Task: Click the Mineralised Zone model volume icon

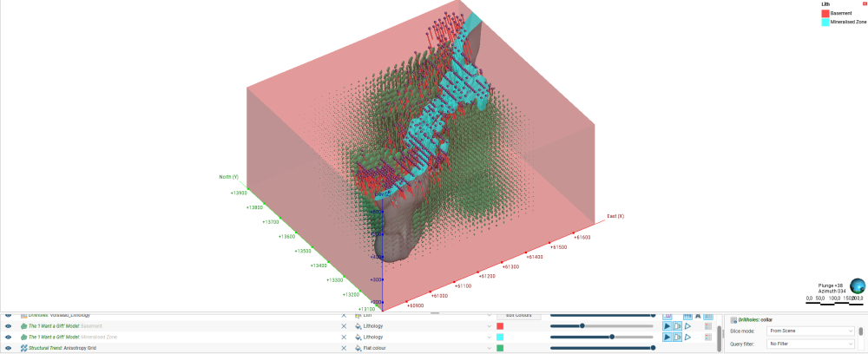Action: coord(23,337)
